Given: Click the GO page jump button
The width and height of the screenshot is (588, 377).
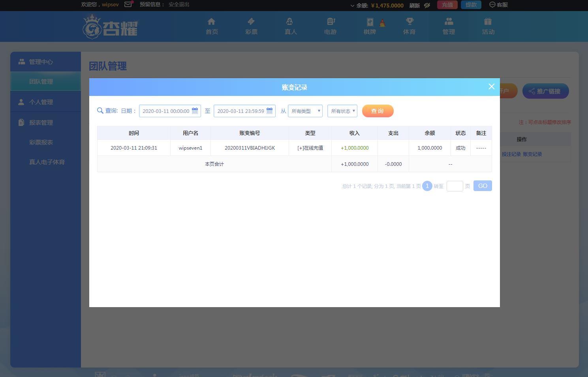Looking at the screenshot, I should [x=483, y=186].
